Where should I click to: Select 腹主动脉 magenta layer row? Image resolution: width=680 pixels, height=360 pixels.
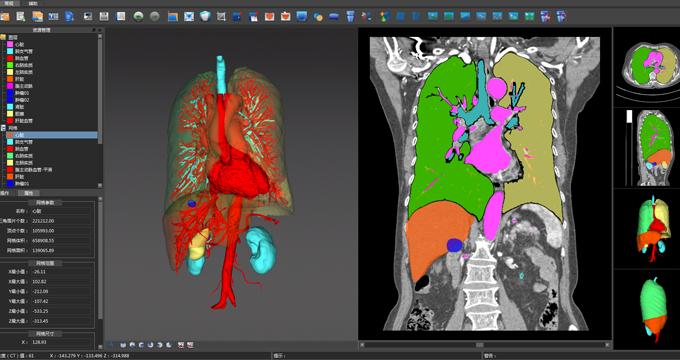pyautogui.click(x=51, y=86)
